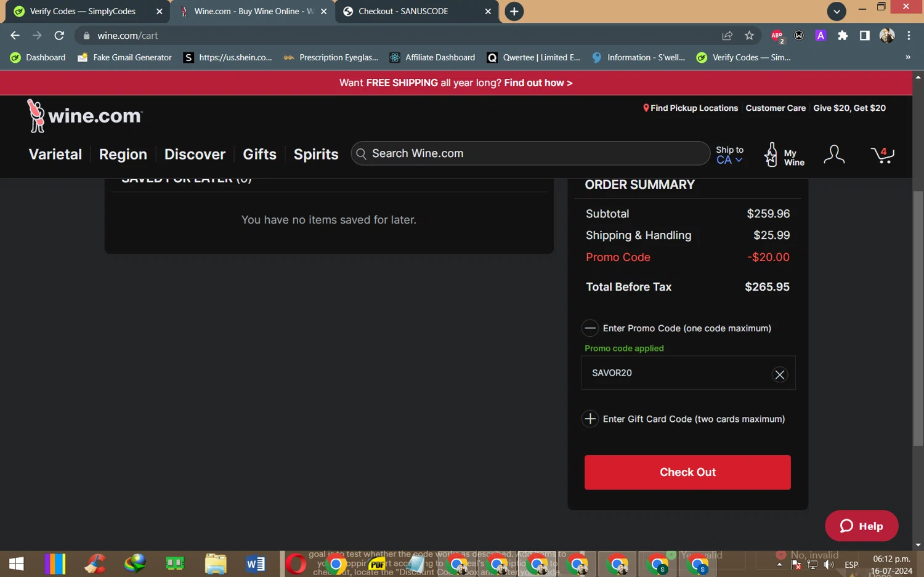The height and width of the screenshot is (577, 924).
Task: Open the taskbar clock and calendar
Action: pos(891,565)
